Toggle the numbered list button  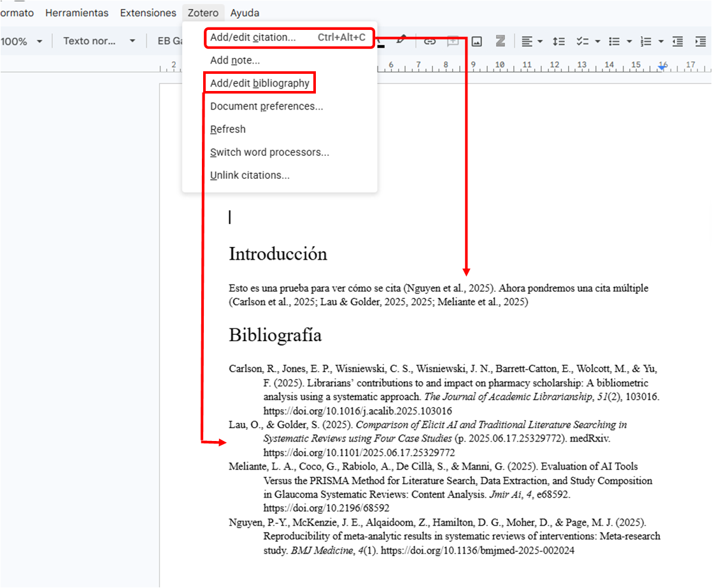(646, 41)
